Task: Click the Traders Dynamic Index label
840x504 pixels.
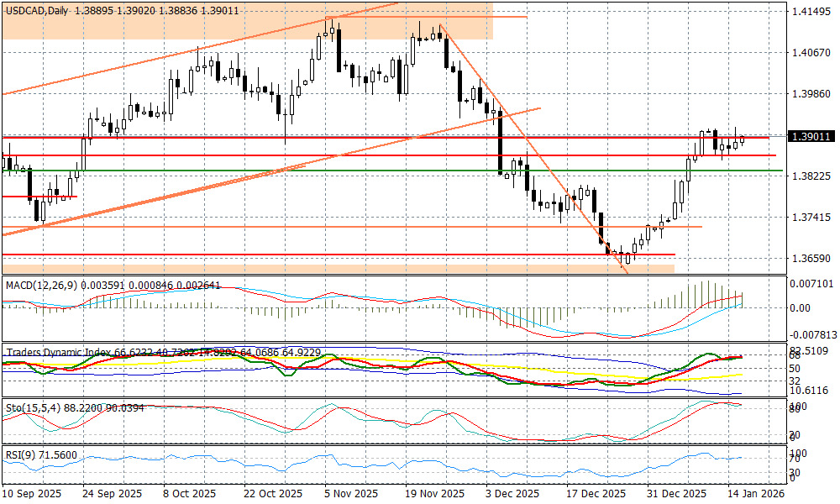Action: point(67,352)
